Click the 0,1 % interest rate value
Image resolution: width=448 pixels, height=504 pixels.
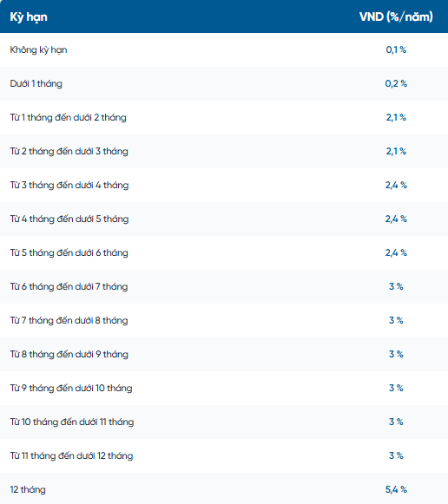396,49
